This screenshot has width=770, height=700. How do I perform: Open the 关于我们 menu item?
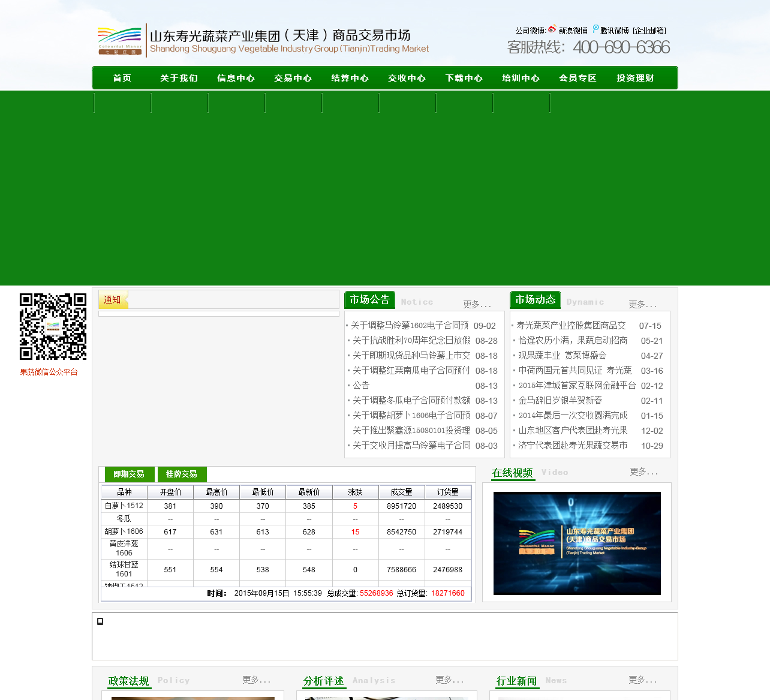[x=179, y=78]
